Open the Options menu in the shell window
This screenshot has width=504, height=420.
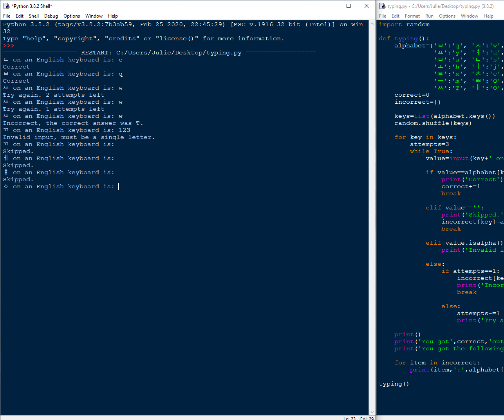point(71,16)
